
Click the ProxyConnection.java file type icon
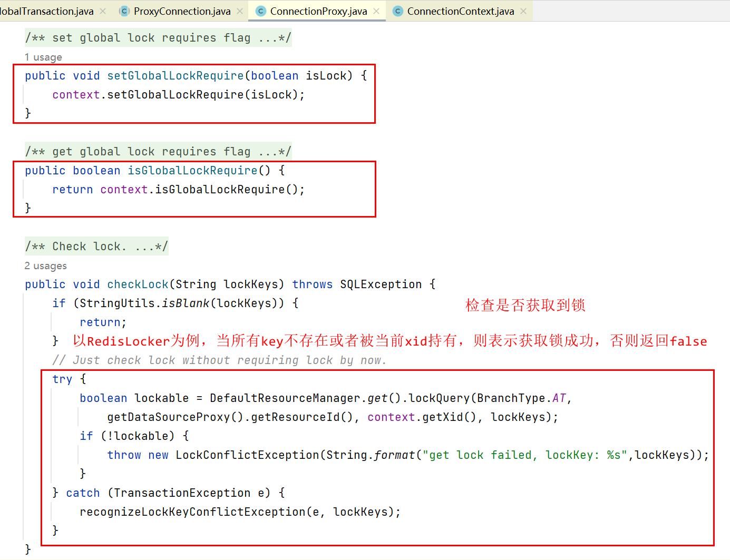[124, 11]
